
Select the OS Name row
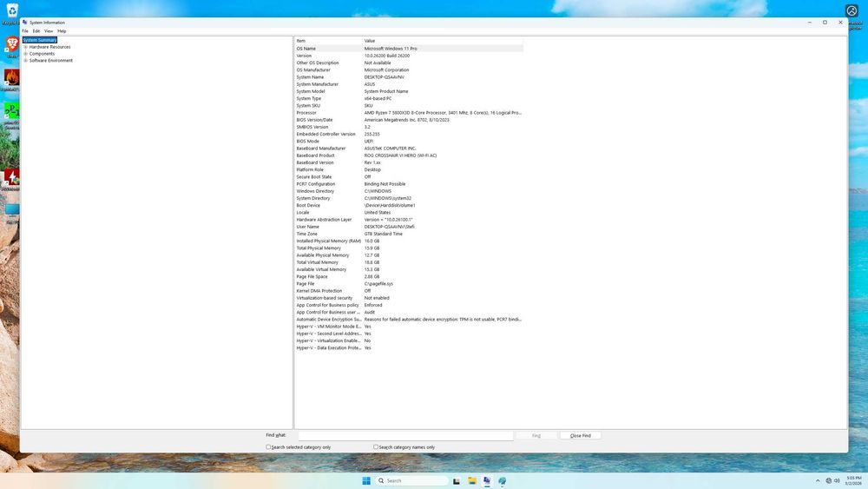click(x=409, y=48)
